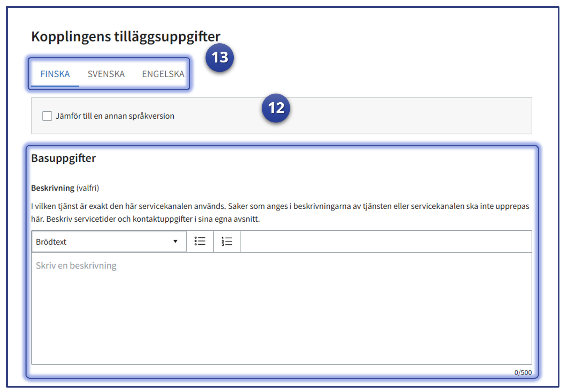The width and height of the screenshot is (562, 392).
Task: Click the 'Kopplingens tilläggsuppgifter' page heading
Action: click(x=126, y=36)
